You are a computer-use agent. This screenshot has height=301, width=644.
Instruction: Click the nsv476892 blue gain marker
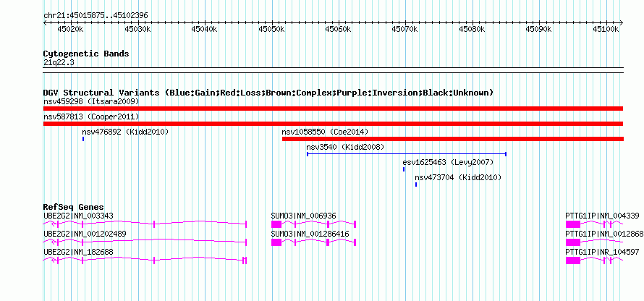pyautogui.click(x=83, y=139)
